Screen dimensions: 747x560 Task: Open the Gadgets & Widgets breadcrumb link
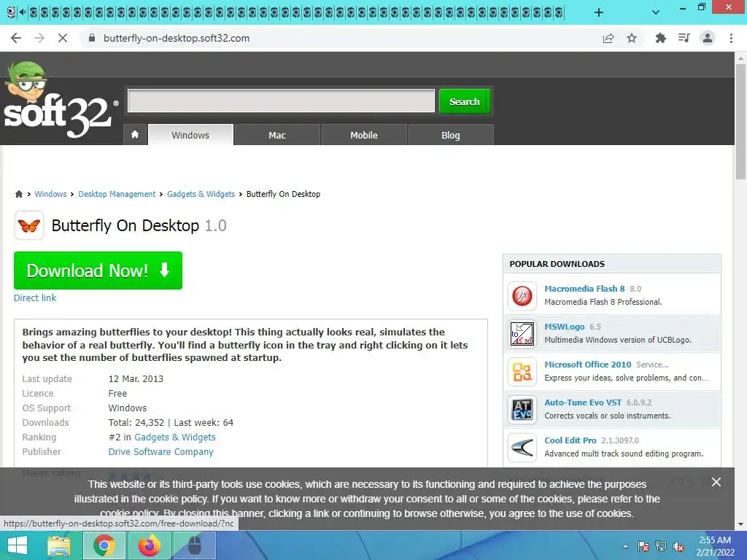point(201,194)
